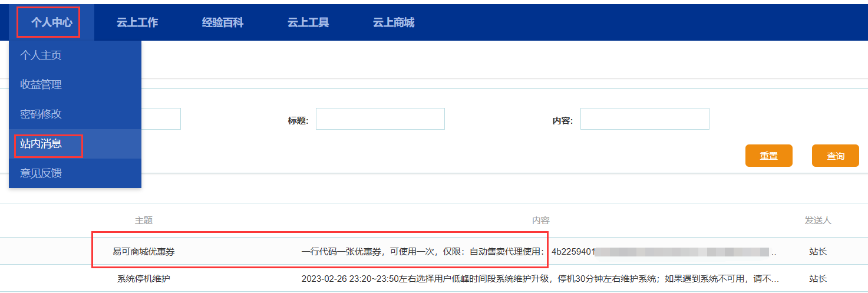Open the 易可商城优惠券 message title
The height and width of the screenshot is (293, 868).
point(144,252)
